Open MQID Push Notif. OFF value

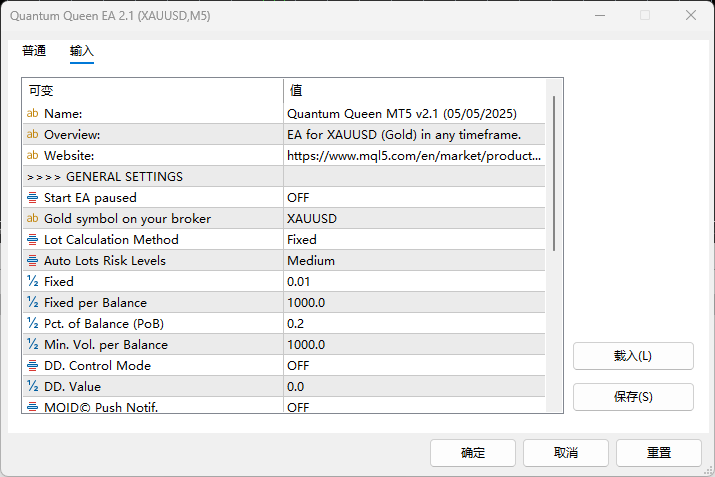coord(414,405)
